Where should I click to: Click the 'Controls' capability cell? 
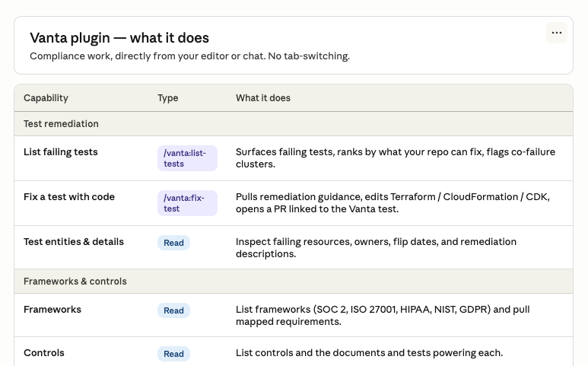(x=44, y=353)
